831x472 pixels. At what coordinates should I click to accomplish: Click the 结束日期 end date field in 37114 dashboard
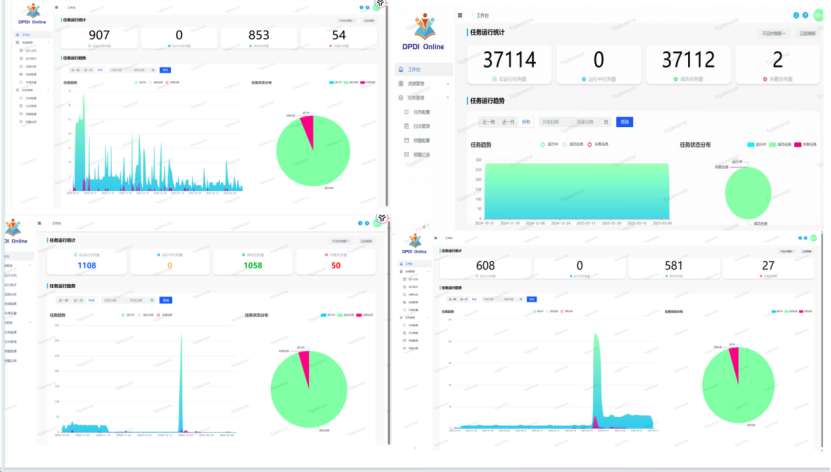click(x=585, y=122)
